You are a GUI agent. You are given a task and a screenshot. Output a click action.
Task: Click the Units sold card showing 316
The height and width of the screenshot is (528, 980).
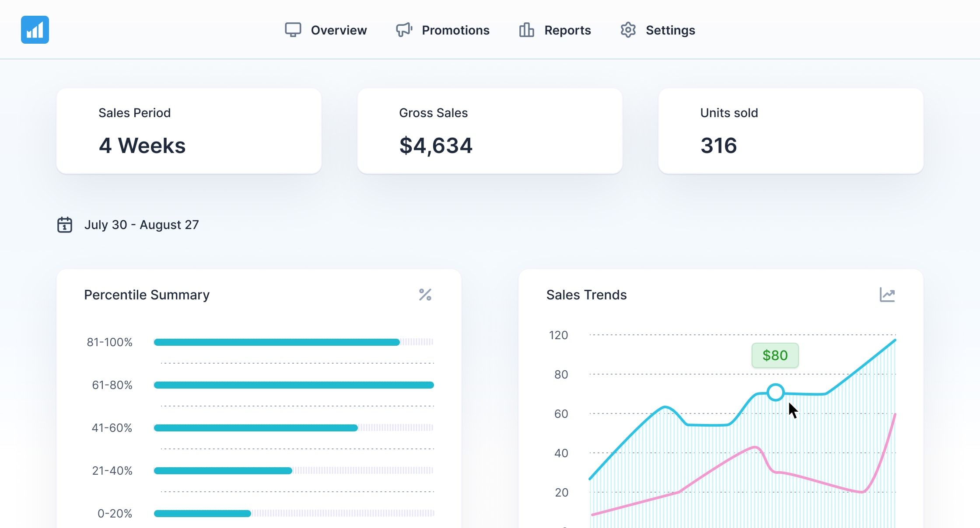tap(790, 131)
